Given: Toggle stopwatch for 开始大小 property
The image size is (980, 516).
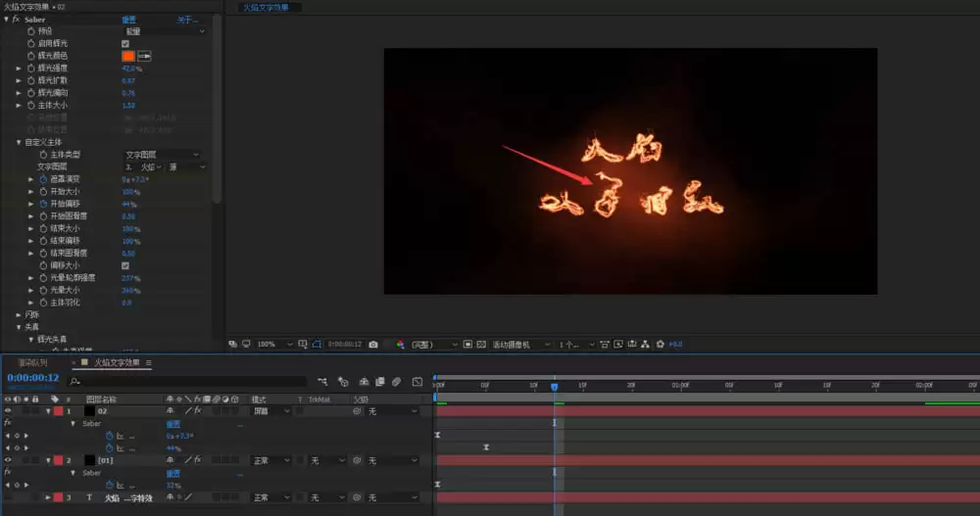Looking at the screenshot, I should (43, 191).
